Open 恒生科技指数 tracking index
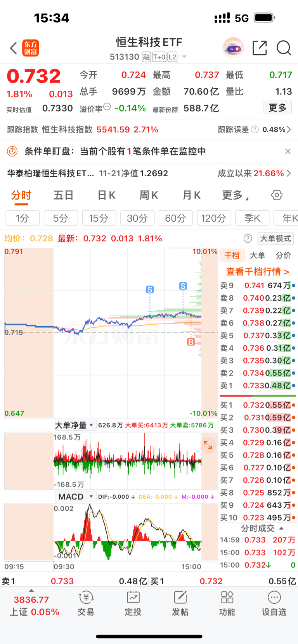The image size is (298, 644). pyautogui.click(x=67, y=129)
